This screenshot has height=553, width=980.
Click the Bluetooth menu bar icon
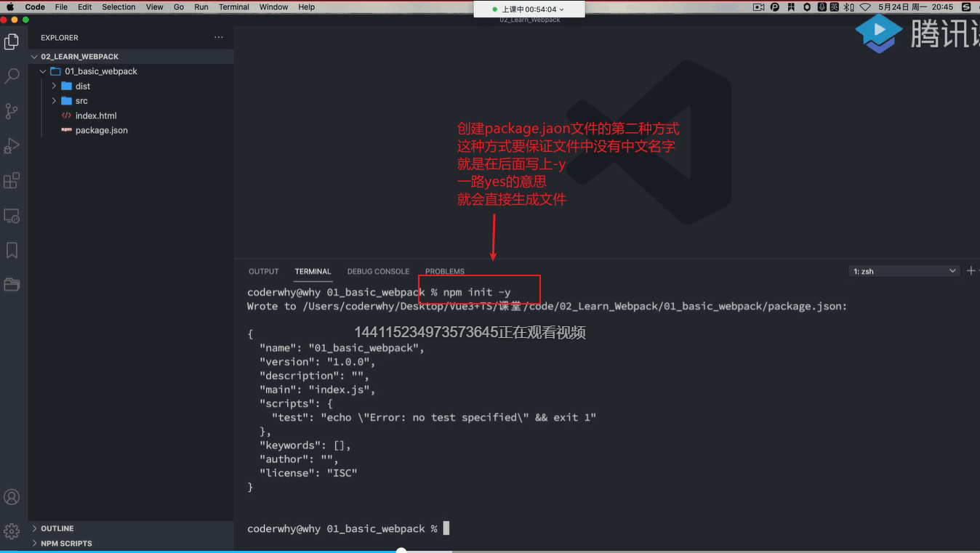(x=849, y=7)
